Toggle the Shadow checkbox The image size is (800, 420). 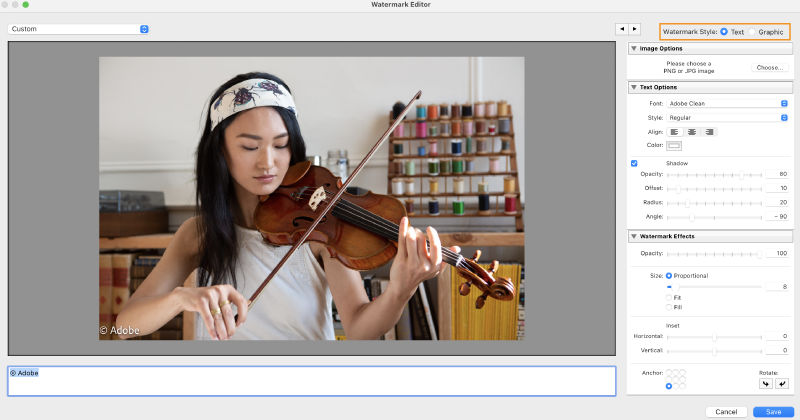[x=634, y=163]
